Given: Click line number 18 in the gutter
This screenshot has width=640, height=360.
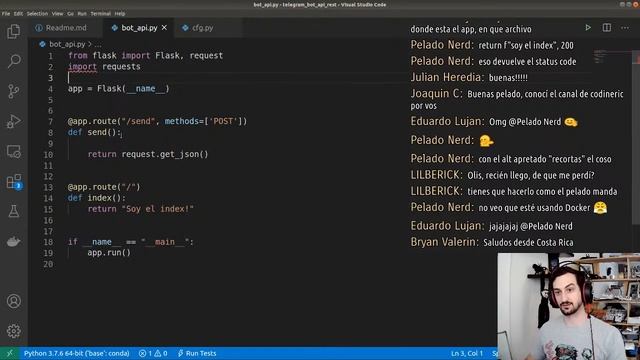Looking at the screenshot, I should tap(48, 242).
